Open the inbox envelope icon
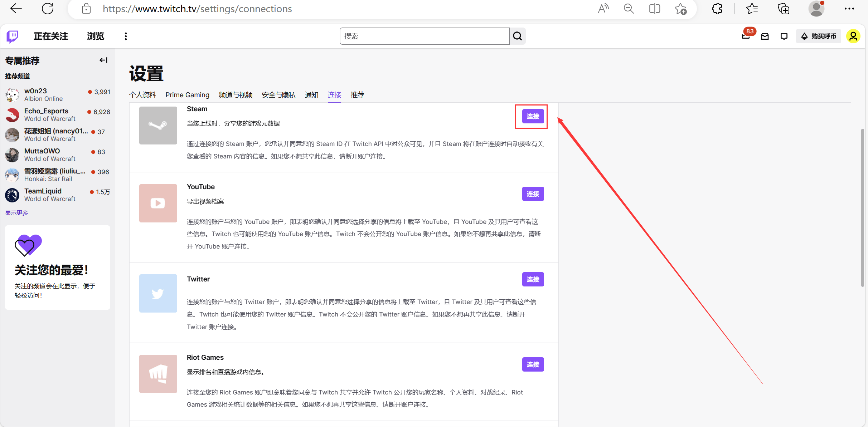 click(765, 36)
